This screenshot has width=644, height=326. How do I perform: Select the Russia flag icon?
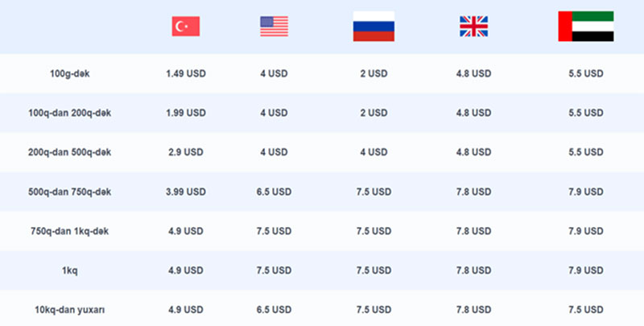point(374,27)
